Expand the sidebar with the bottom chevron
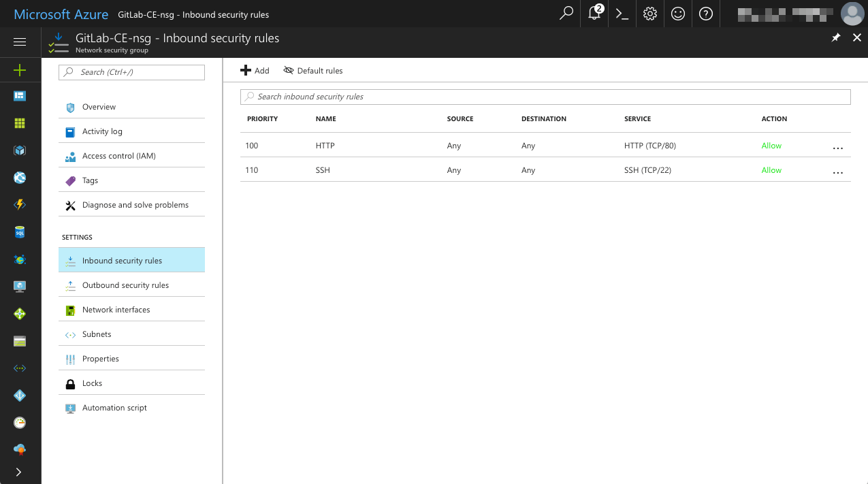This screenshot has width=868, height=484. (x=20, y=472)
